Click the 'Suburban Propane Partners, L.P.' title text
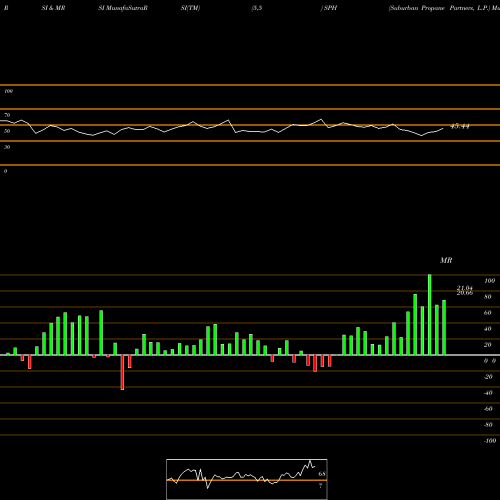Screen dimensions: 500x500 pos(439,8)
